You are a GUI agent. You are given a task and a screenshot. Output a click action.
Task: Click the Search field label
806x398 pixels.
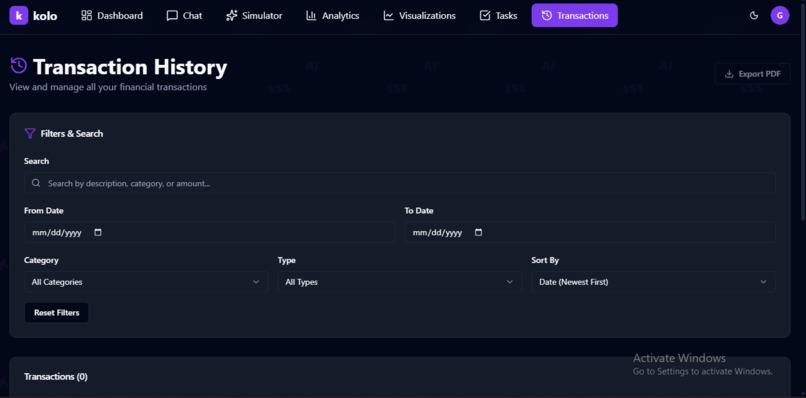(36, 161)
